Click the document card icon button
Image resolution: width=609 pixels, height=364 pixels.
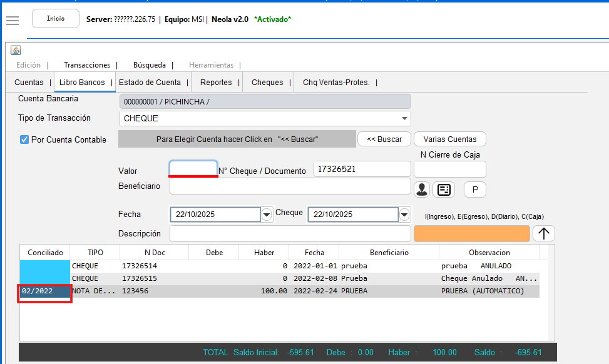coord(444,190)
